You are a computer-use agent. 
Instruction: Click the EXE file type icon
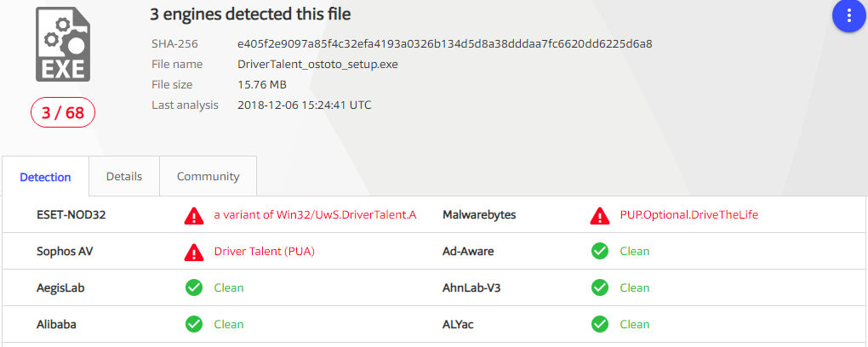point(62,47)
